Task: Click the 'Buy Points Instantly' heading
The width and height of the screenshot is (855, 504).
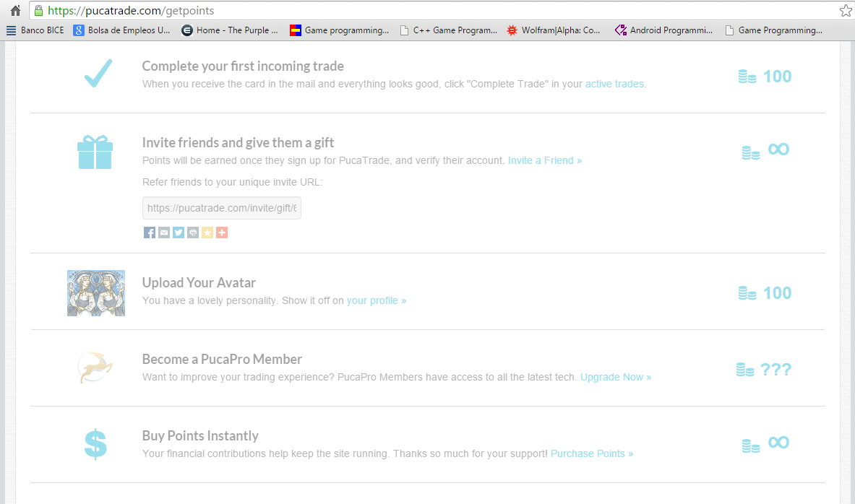Action: tap(200, 436)
